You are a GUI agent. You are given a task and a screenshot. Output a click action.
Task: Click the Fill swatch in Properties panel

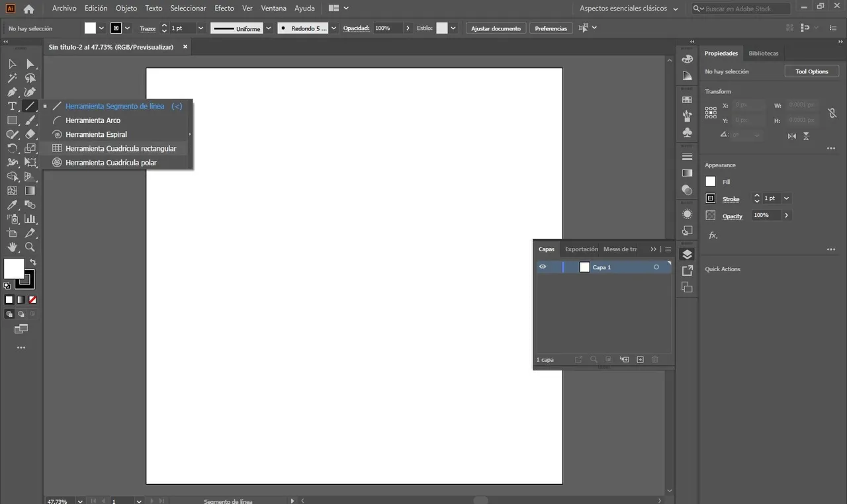click(x=711, y=181)
